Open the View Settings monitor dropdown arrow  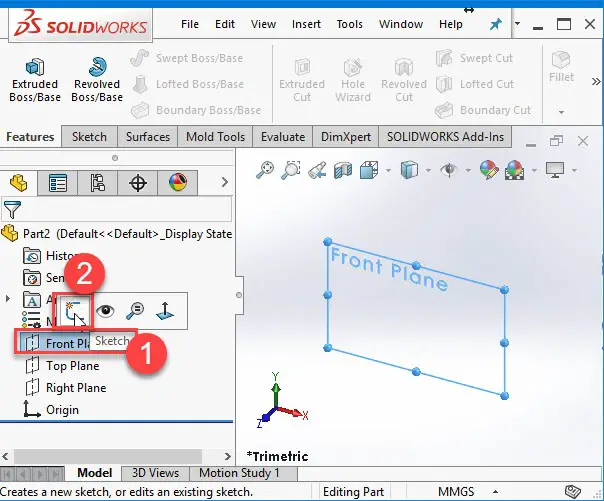[x=574, y=170]
